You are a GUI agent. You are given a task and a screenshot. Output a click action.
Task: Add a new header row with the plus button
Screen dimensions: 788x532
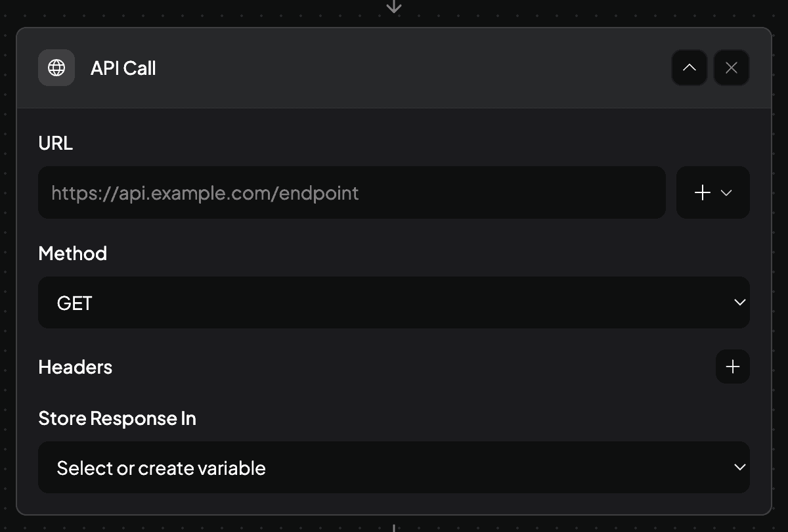tap(733, 366)
